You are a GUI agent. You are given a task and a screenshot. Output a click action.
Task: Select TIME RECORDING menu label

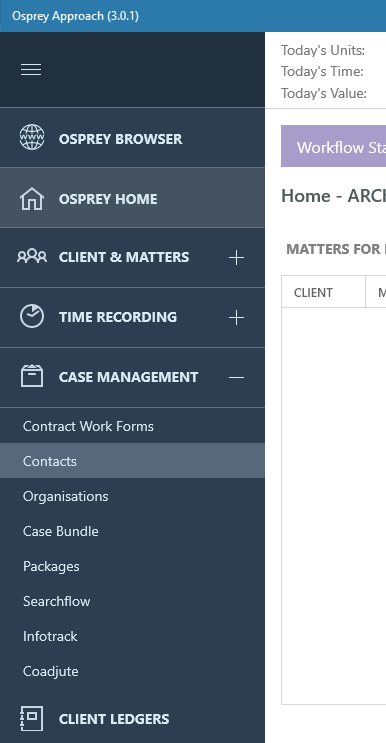pos(117,317)
